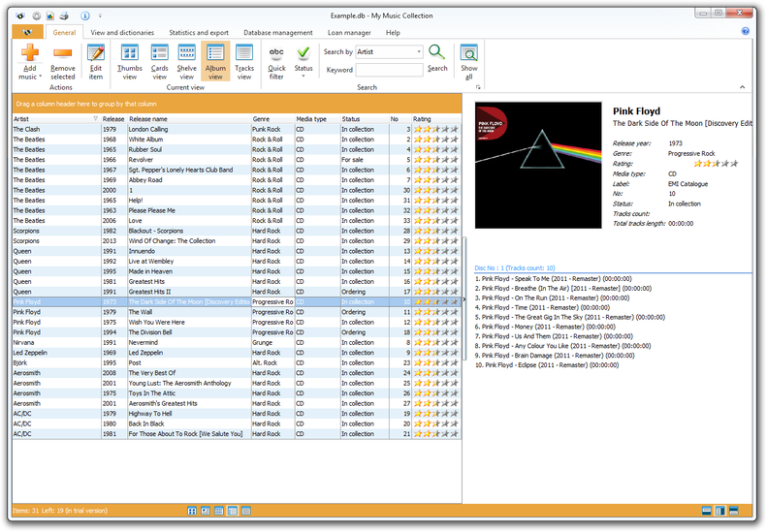Switch to Cards view

[x=159, y=60]
